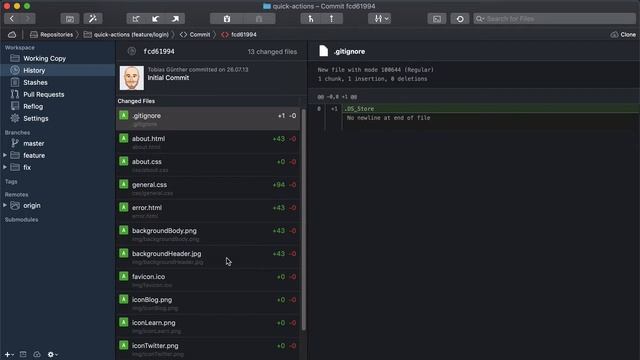640x360 pixels.
Task: Select iconLearn.png in changed files
Action: click(x=209, y=326)
